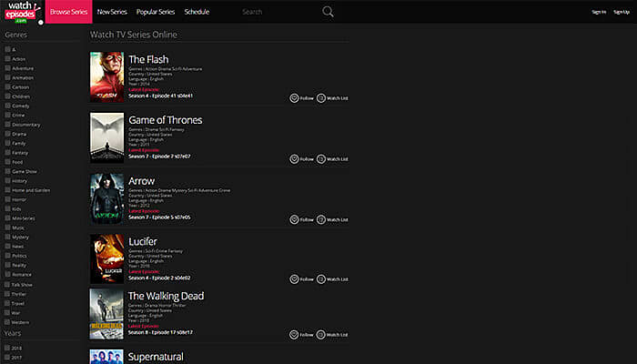
Task: Select the Mystery genre checkbox
Action: [x=7, y=237]
